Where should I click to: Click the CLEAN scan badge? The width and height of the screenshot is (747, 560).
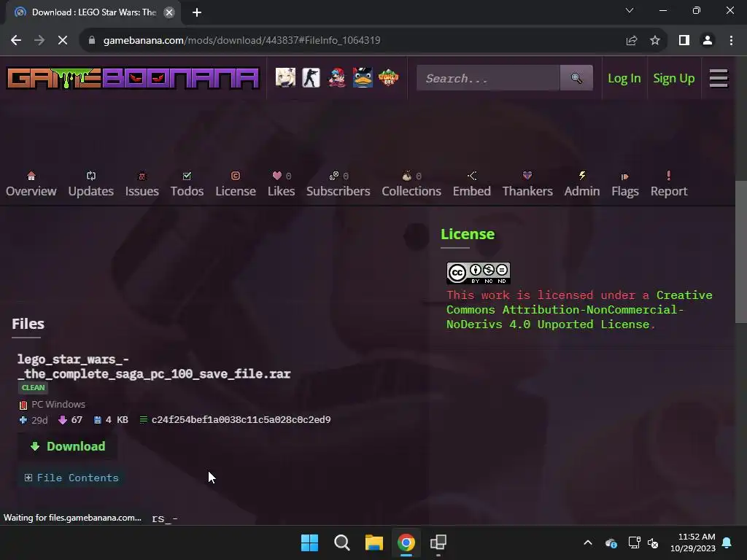tap(33, 388)
